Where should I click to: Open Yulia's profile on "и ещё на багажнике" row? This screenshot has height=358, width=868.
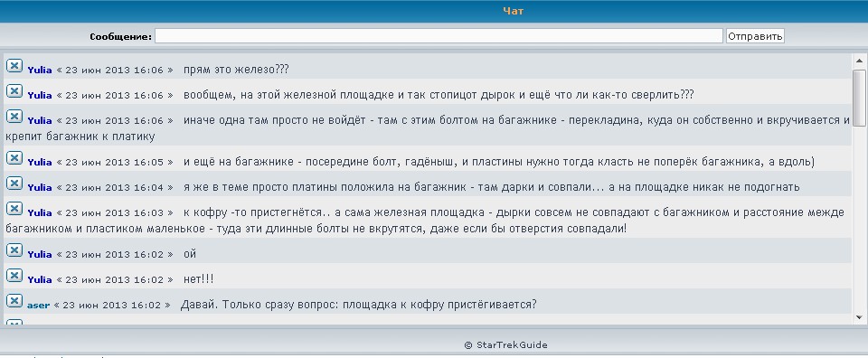click(x=39, y=162)
